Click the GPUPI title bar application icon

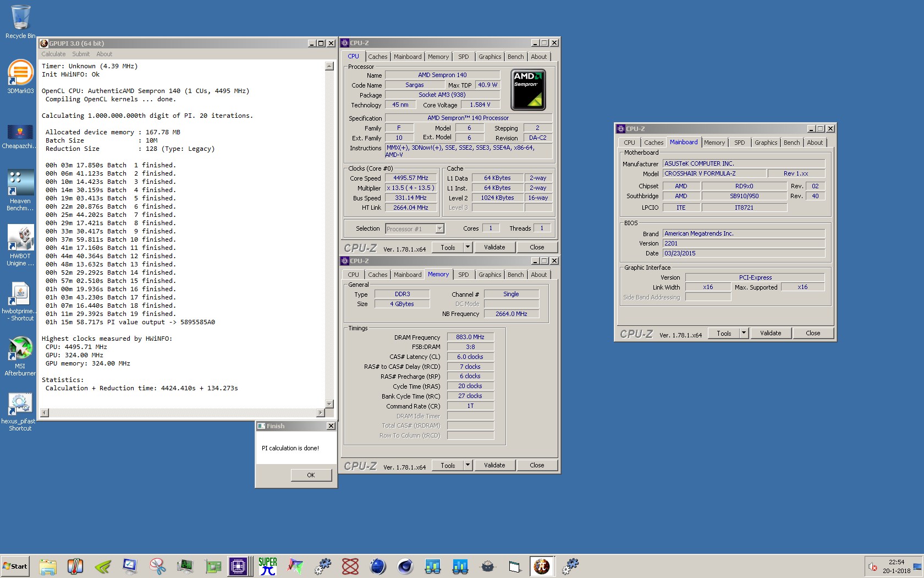coord(44,43)
